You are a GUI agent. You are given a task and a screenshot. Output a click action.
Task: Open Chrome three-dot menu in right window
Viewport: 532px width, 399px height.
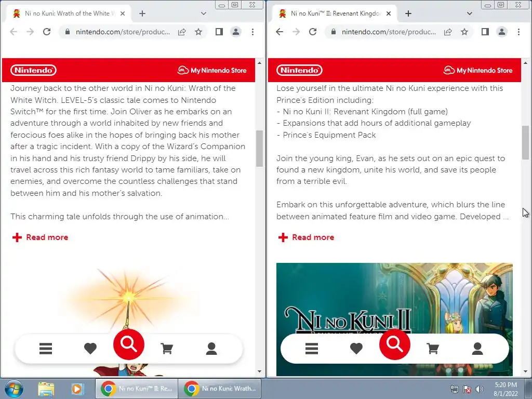click(519, 32)
